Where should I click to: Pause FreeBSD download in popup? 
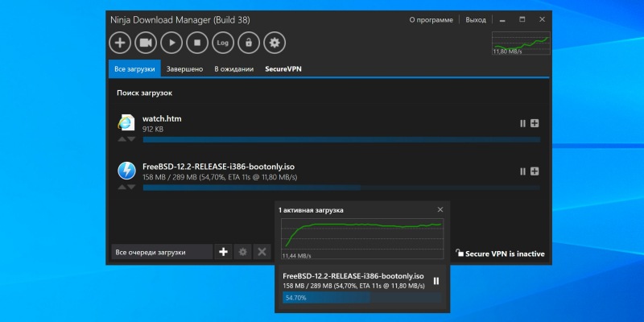(x=436, y=281)
